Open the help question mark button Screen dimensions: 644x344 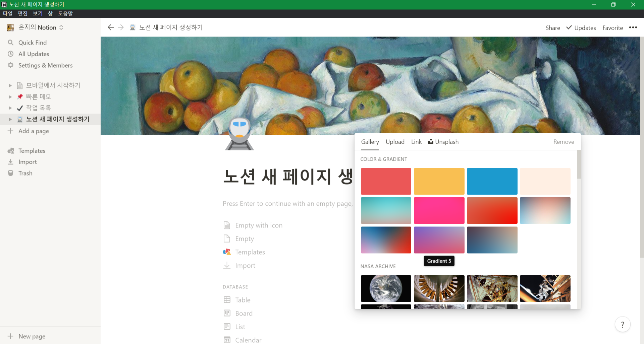(x=623, y=325)
